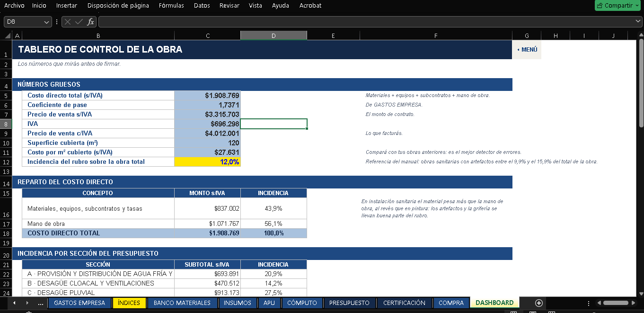Select the Disposición de página tab
644x313 pixels.
tap(118, 6)
